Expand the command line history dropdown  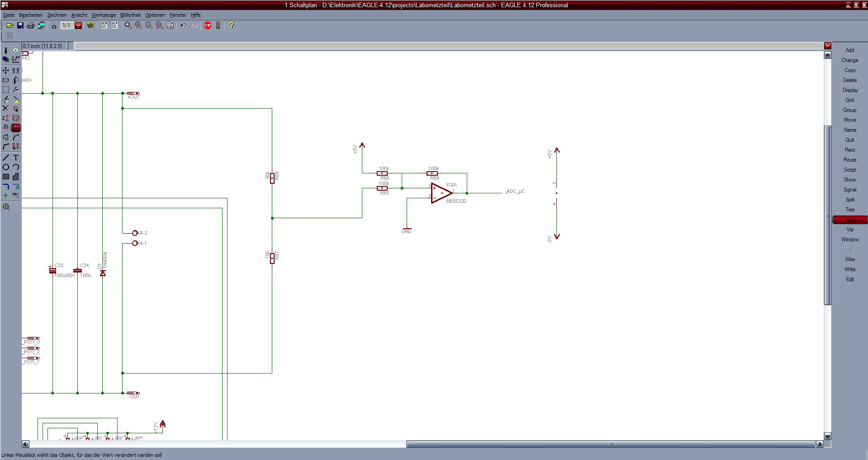tap(827, 45)
